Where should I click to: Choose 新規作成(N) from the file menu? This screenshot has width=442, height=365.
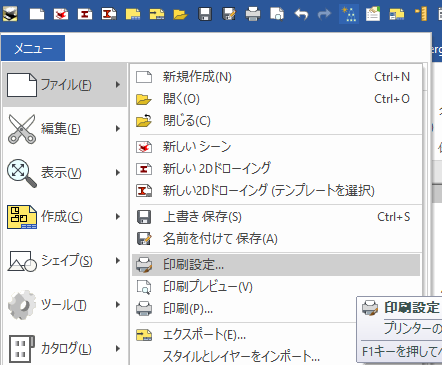[x=276, y=77]
